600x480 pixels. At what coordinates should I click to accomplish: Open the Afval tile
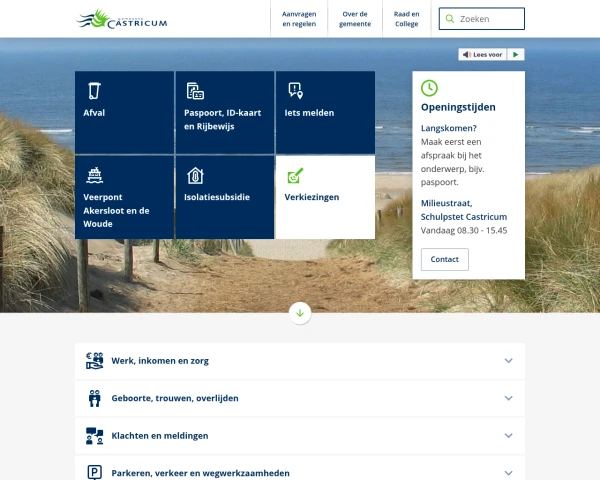tap(124, 113)
